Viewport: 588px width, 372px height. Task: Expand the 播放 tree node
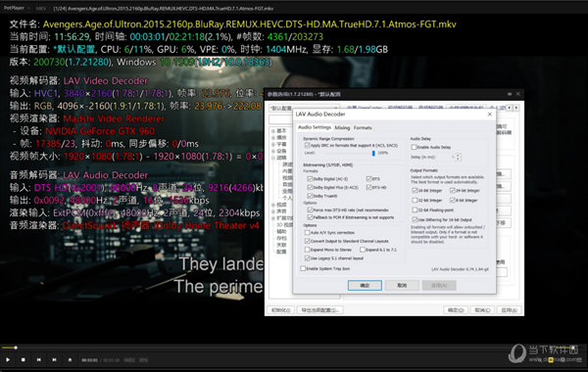(x=273, y=138)
